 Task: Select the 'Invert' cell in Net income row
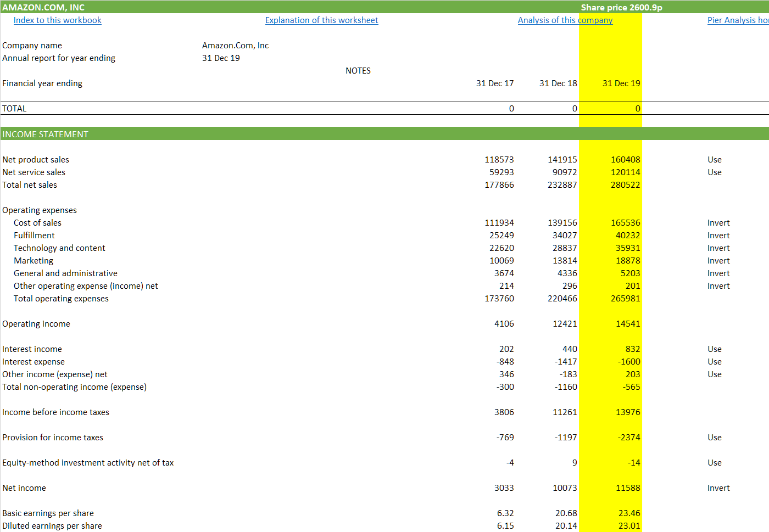click(x=718, y=488)
